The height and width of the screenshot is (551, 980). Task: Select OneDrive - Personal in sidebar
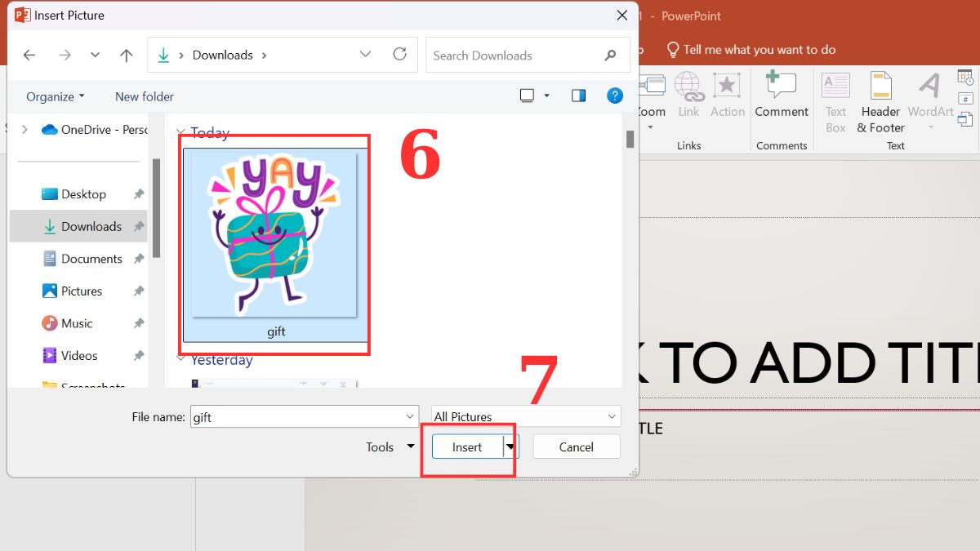(x=95, y=129)
